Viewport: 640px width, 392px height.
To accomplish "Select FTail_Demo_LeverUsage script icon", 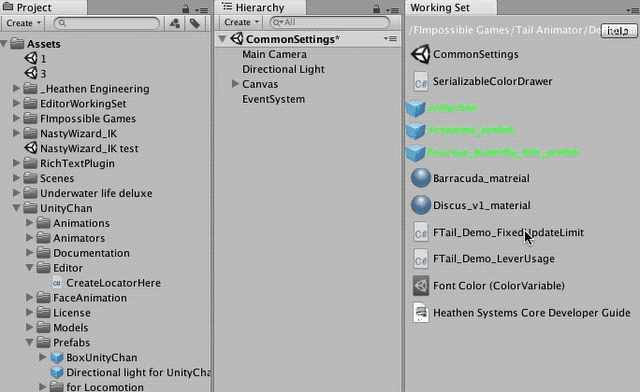I will tap(420, 259).
